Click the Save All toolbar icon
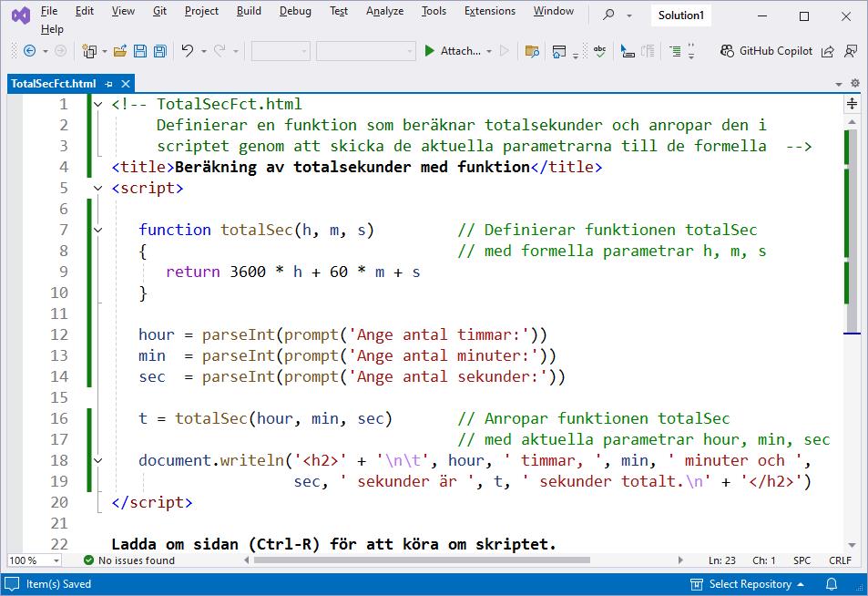Screen dimensions: 868x596 pyautogui.click(x=159, y=51)
